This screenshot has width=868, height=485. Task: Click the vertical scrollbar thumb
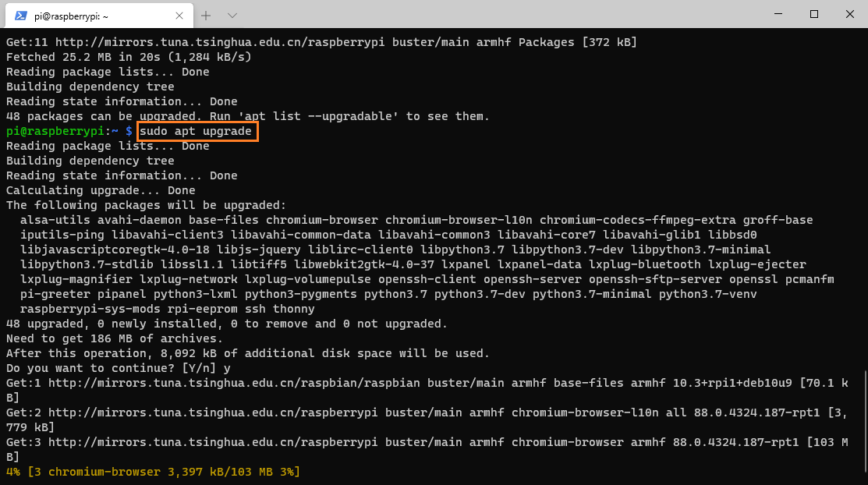(865, 421)
